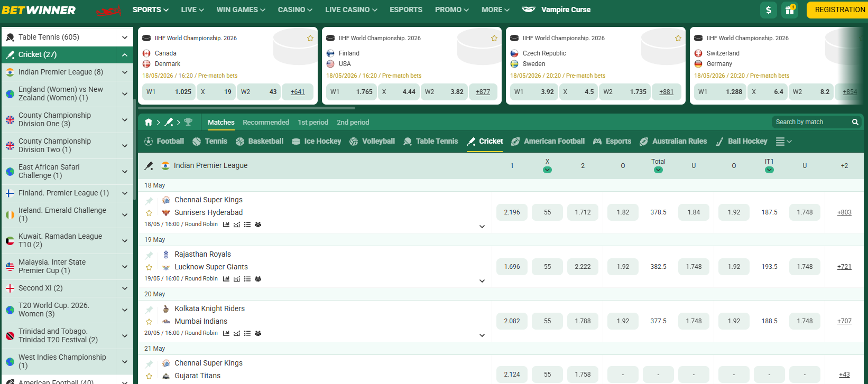This screenshot has width=868, height=384.
Task: Open the dollar currency icon in header
Action: (769, 10)
